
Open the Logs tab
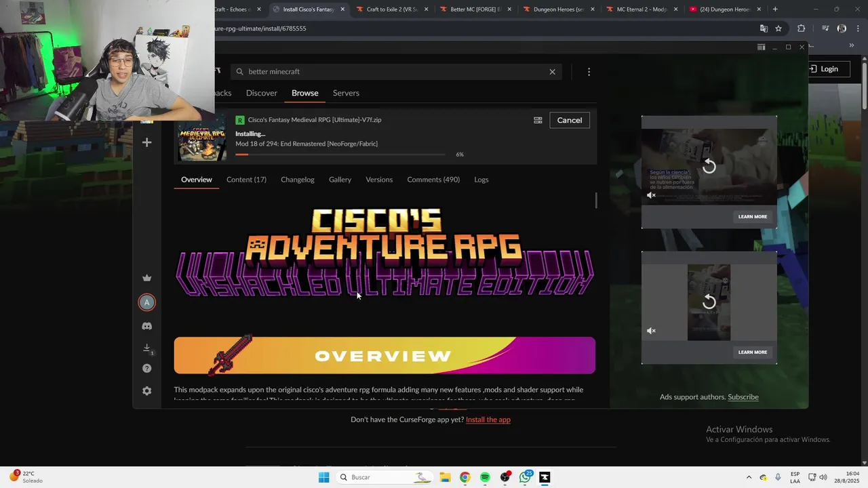pyautogui.click(x=481, y=180)
